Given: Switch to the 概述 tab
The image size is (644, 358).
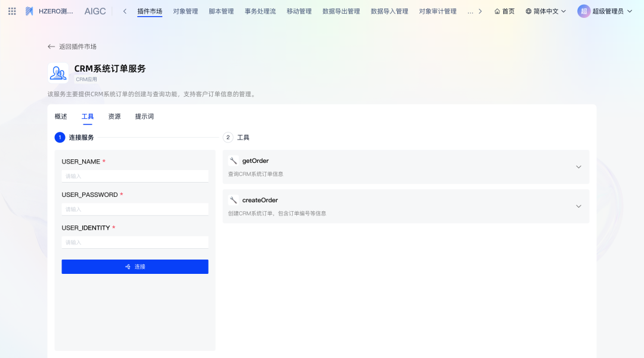Looking at the screenshot, I should click(61, 116).
